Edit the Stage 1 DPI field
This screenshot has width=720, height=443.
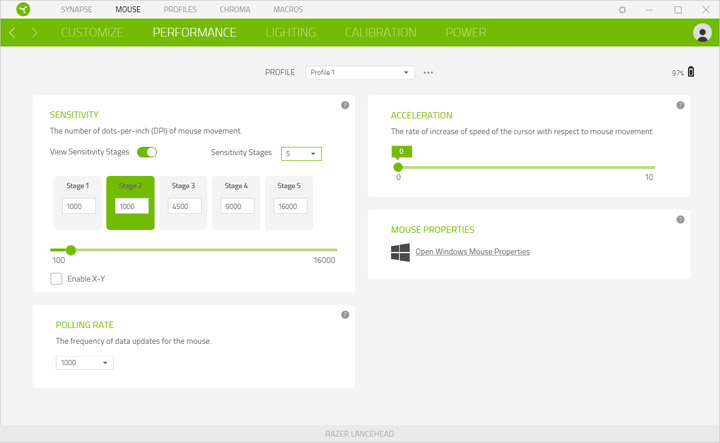[79, 206]
